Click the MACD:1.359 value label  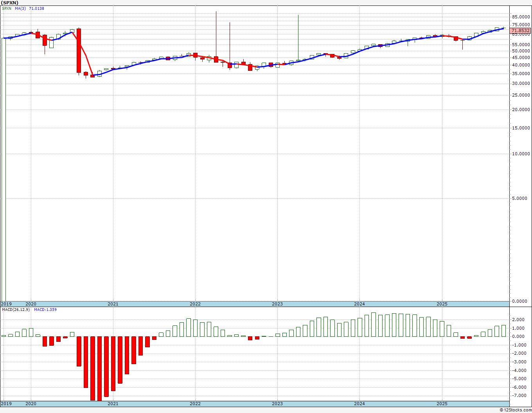pos(45,310)
